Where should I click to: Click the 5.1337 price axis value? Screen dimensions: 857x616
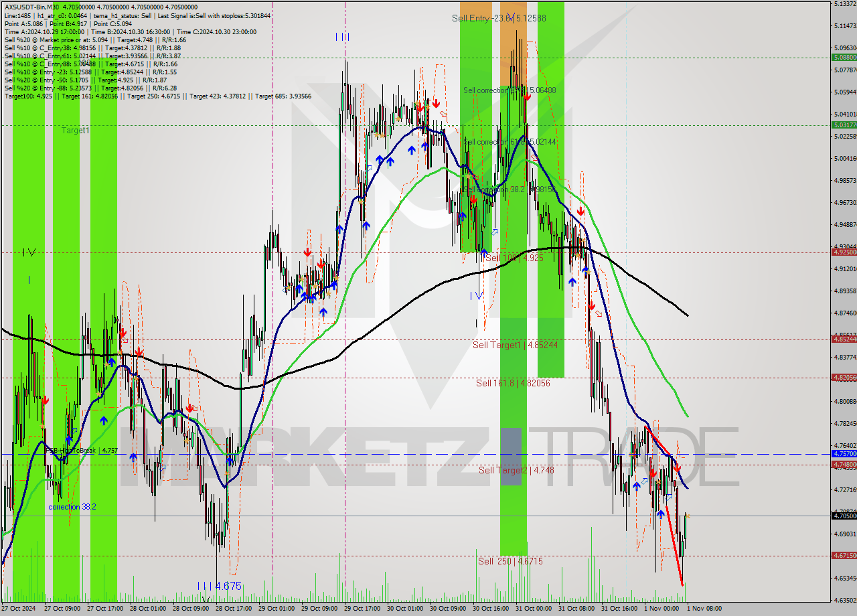[845, 4]
